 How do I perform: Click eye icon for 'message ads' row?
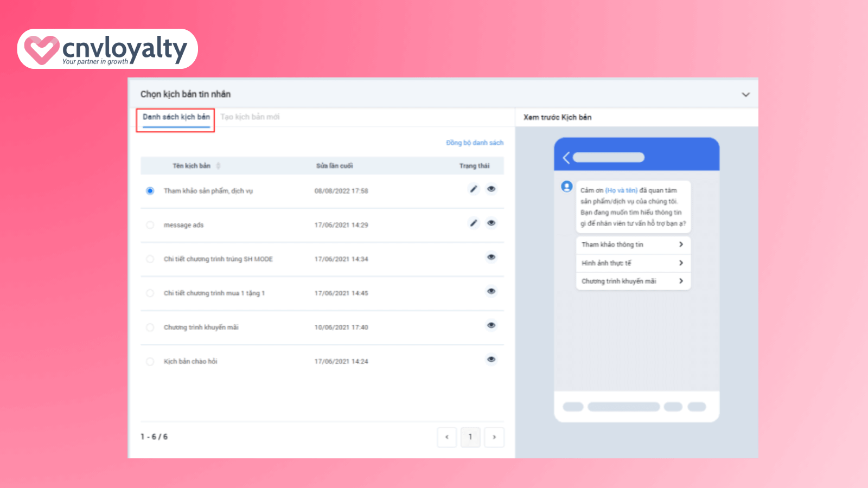491,223
